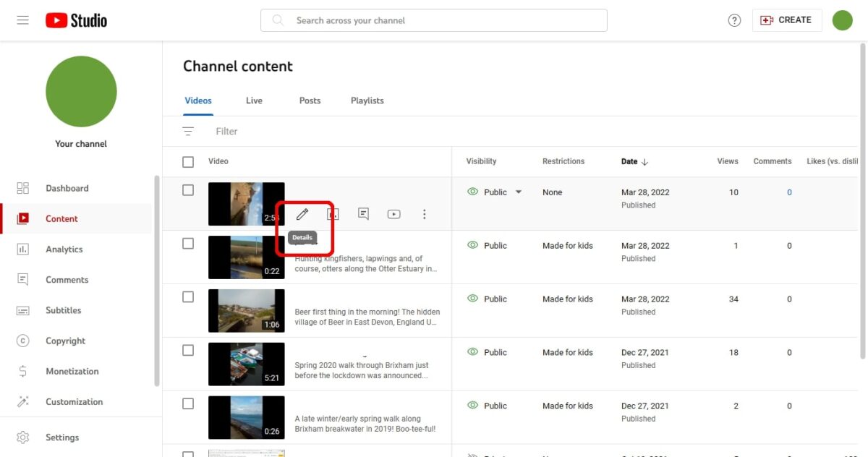Image resolution: width=868 pixels, height=457 pixels.
Task: Click the view count 18
Action: pos(733,352)
